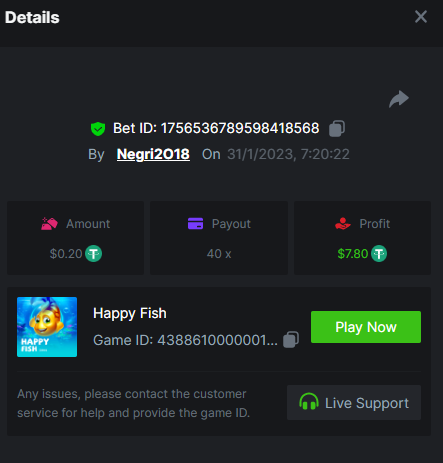443x463 pixels.
Task: Click the Play Now button
Action: tap(366, 327)
